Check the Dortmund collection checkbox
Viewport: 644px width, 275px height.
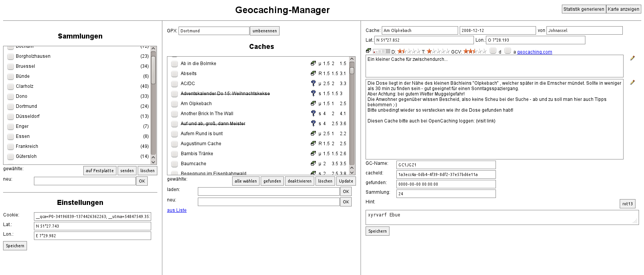point(11,106)
